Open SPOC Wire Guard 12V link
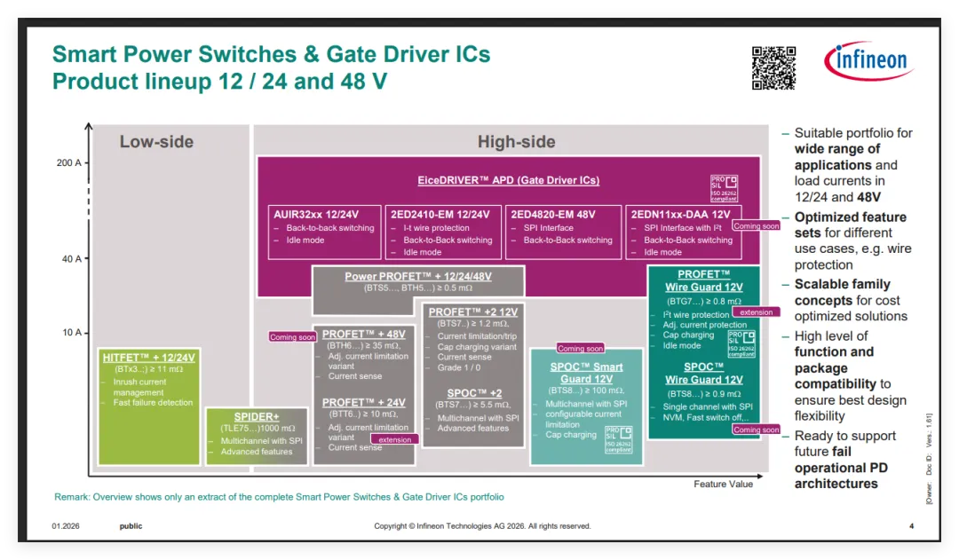 tap(704, 373)
